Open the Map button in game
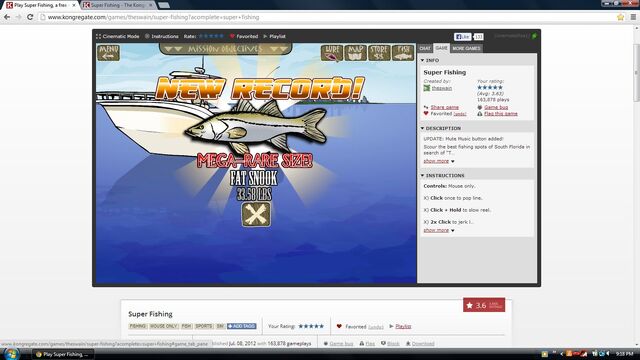This screenshot has width=640, height=360. 356,53
